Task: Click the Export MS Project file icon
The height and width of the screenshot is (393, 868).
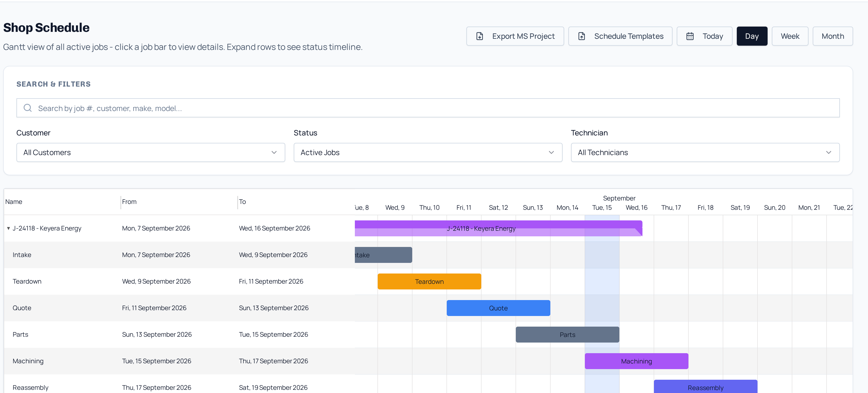Action: [x=479, y=36]
